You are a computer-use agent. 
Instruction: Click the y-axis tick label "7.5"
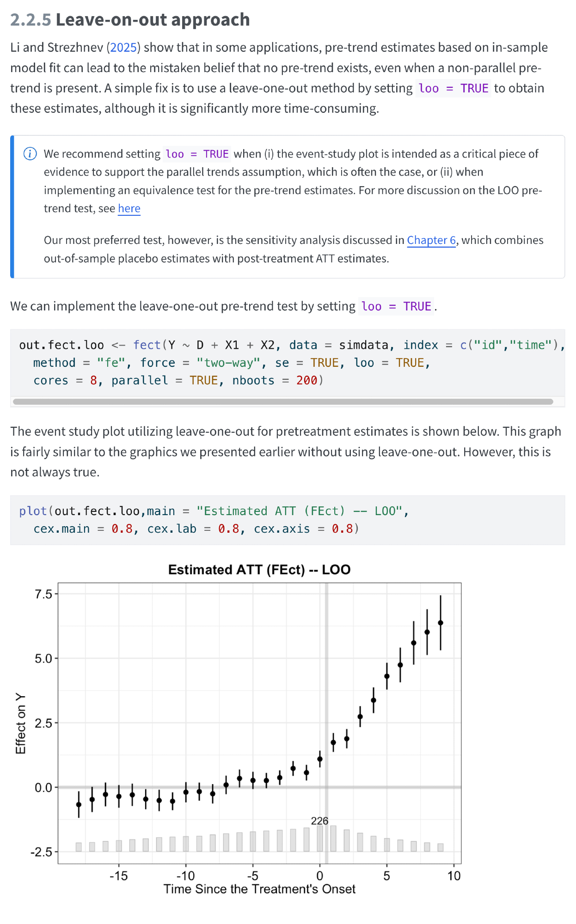(44, 594)
